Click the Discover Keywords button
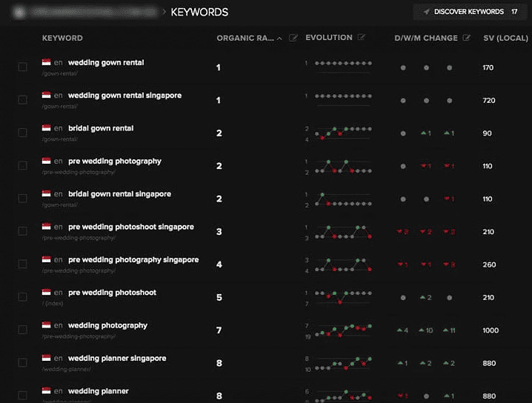The width and height of the screenshot is (532, 403). 471,12
